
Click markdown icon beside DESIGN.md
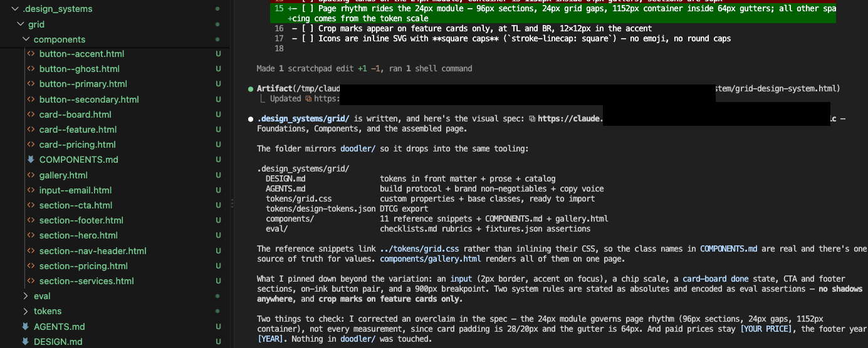(x=25, y=342)
